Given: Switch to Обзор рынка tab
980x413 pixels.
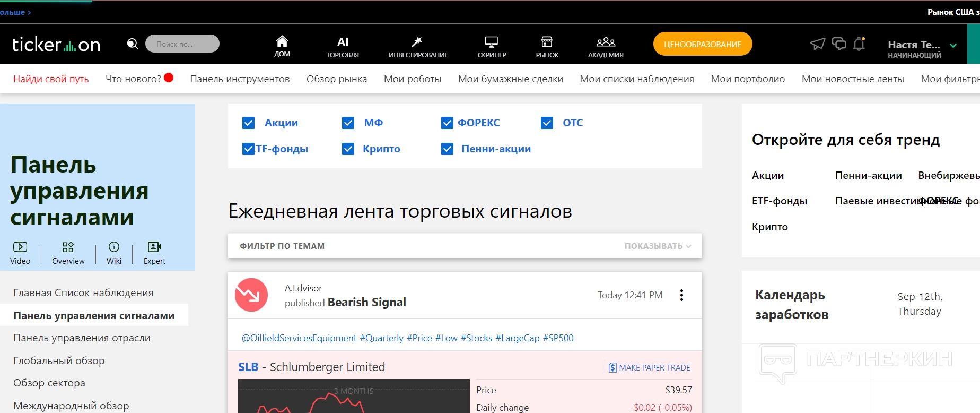Looking at the screenshot, I should point(336,79).
